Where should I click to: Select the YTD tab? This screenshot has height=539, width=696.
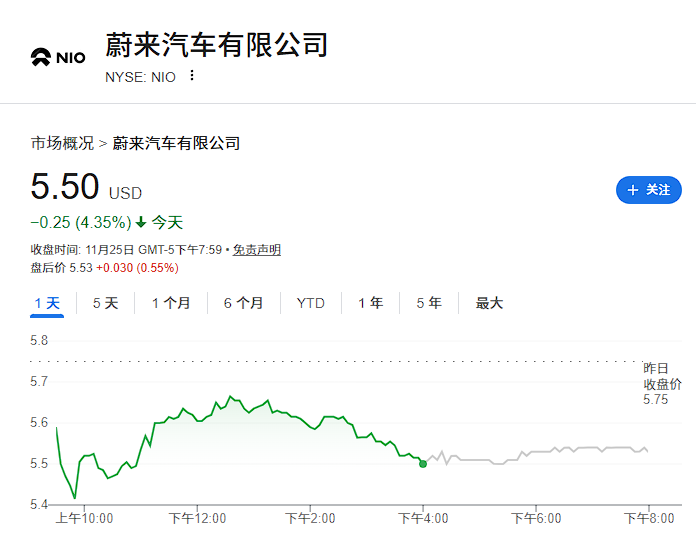click(311, 303)
